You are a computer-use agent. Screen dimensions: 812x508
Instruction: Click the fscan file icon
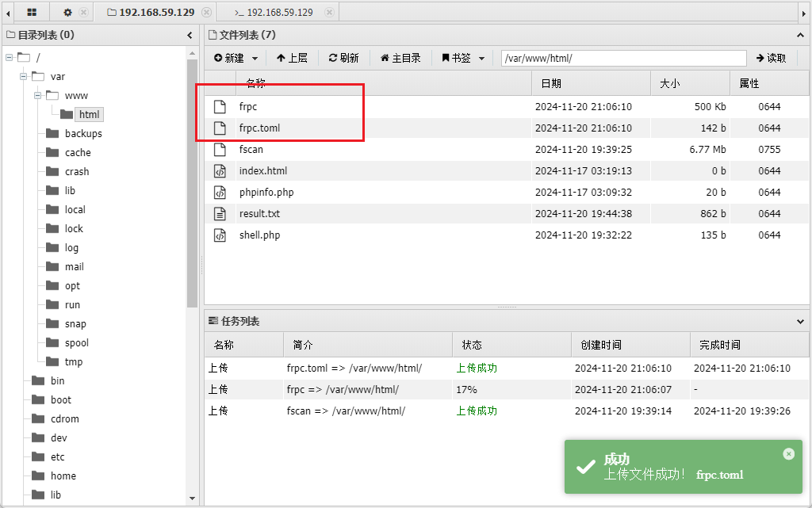tap(220, 149)
